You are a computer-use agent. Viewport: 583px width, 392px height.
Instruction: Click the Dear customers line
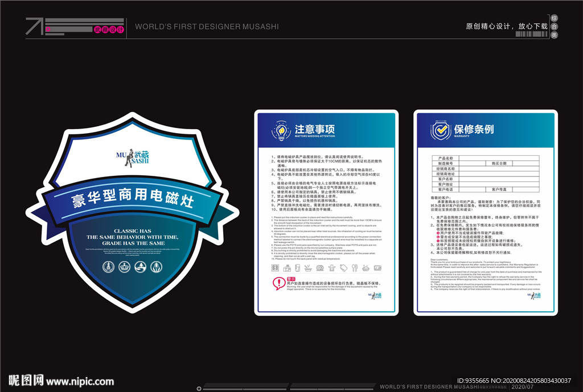point(440,260)
